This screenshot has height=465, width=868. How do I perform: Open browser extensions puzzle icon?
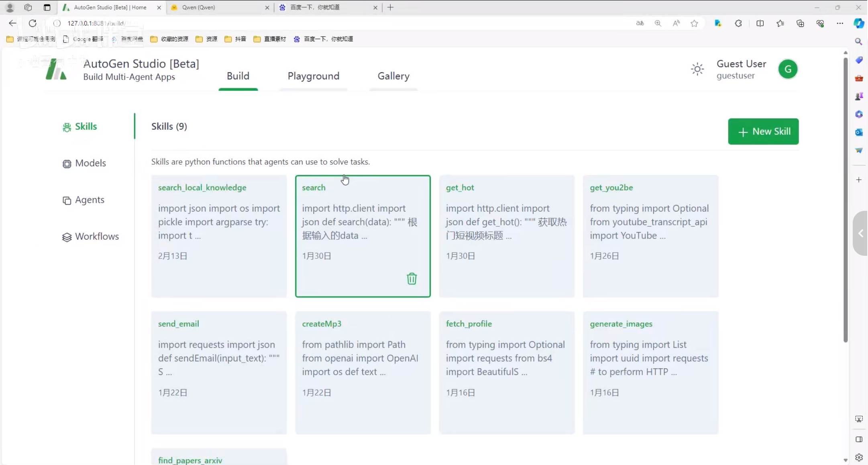click(738, 23)
